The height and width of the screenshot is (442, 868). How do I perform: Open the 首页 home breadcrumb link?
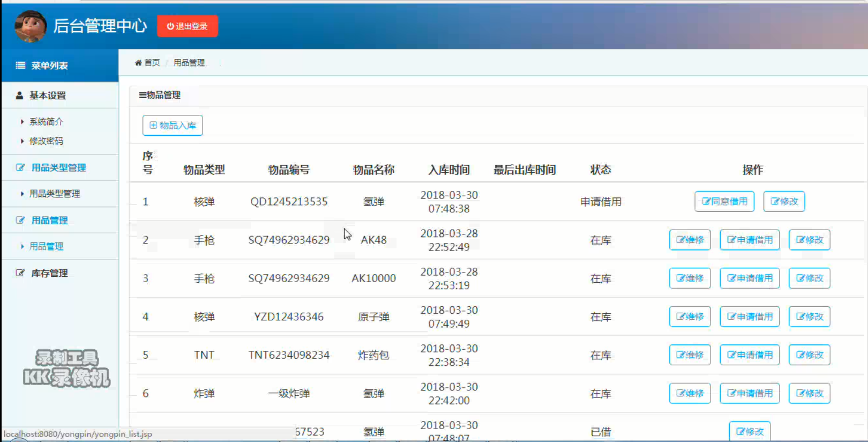(x=147, y=63)
